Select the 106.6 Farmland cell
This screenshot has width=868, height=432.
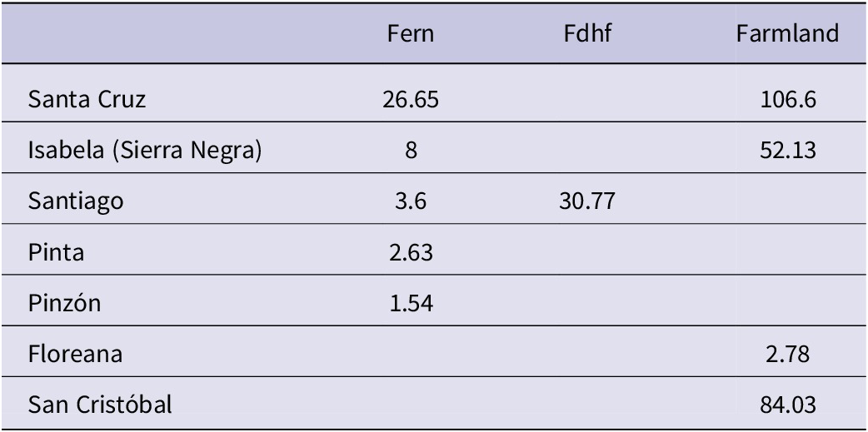tap(787, 100)
